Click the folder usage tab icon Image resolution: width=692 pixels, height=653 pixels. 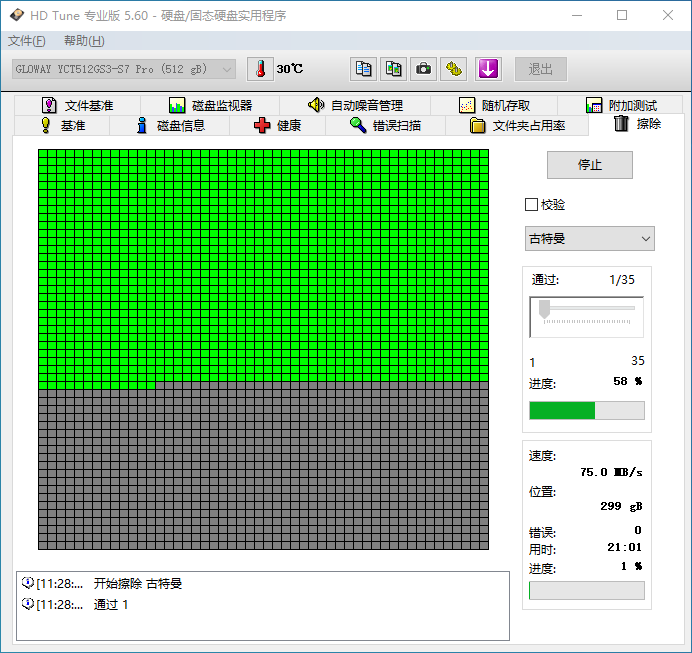click(x=478, y=125)
